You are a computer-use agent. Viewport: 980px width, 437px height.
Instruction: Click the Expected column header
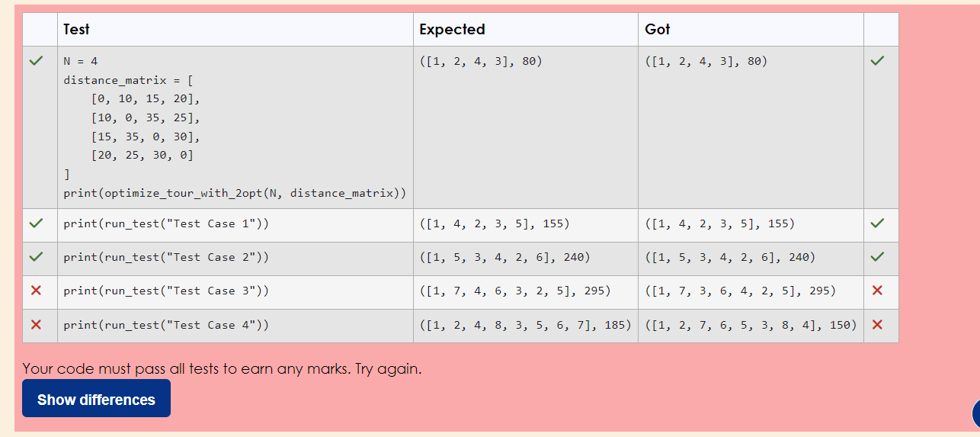(452, 30)
